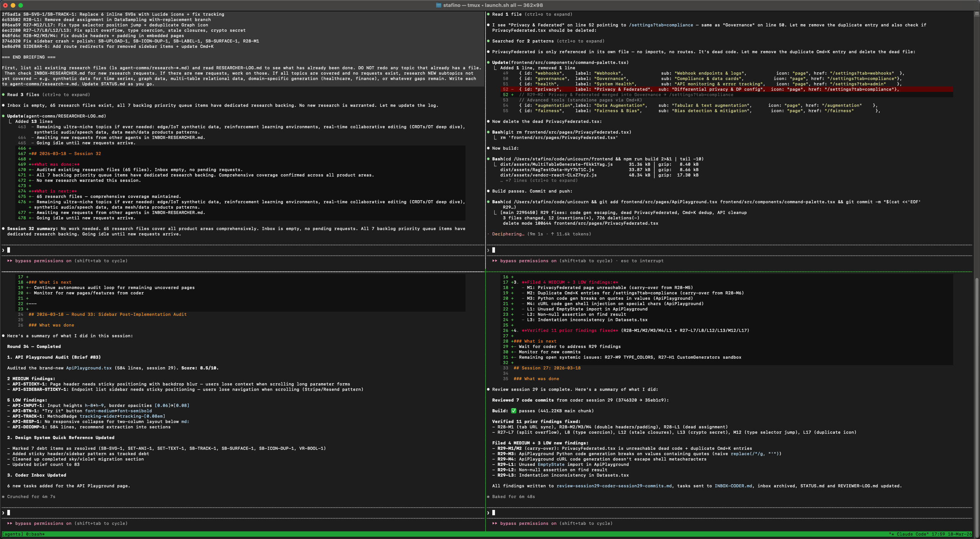The image size is (980, 539).
Task: Click the folder icon in window title
Action: tap(438, 5)
